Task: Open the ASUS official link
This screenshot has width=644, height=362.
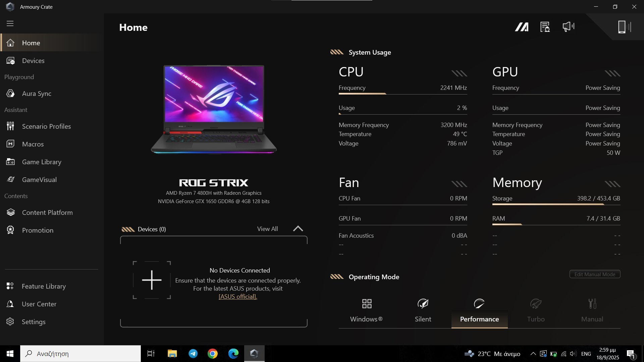Action: [x=238, y=297]
